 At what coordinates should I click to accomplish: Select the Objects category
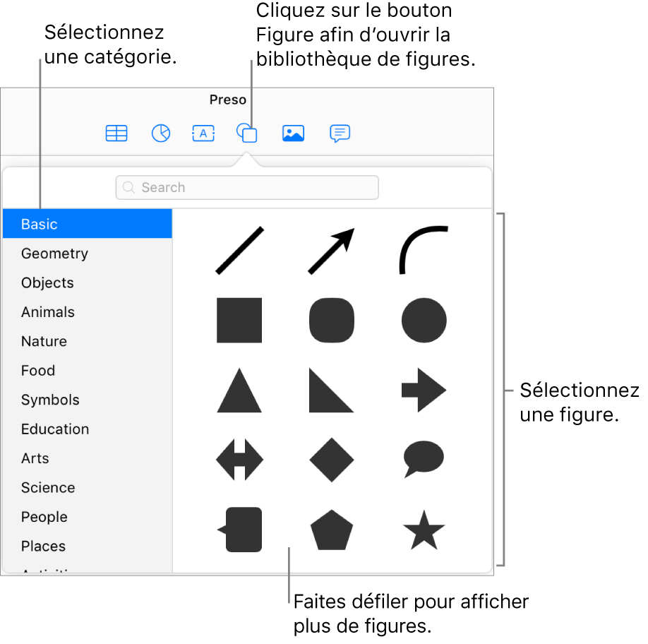[x=88, y=282]
